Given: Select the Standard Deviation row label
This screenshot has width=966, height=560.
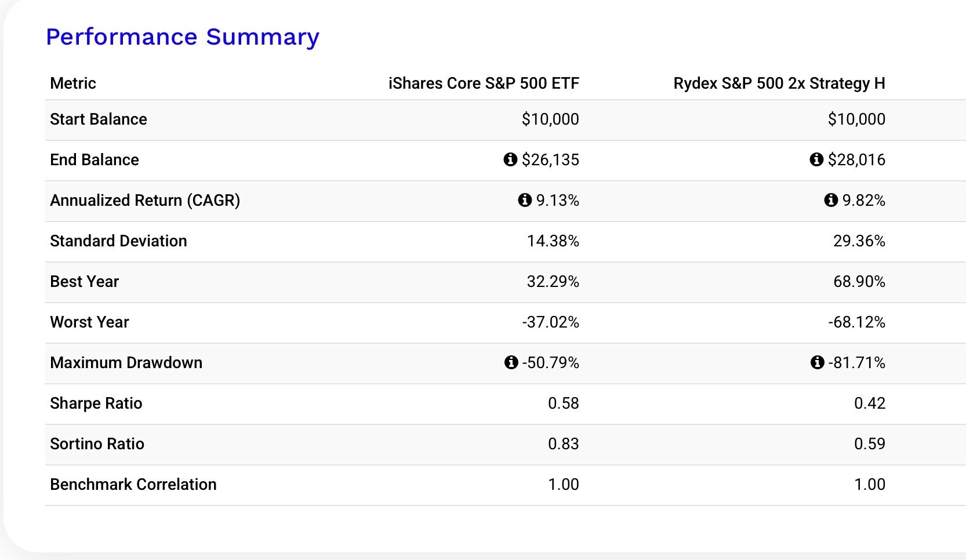Looking at the screenshot, I should point(118,241).
